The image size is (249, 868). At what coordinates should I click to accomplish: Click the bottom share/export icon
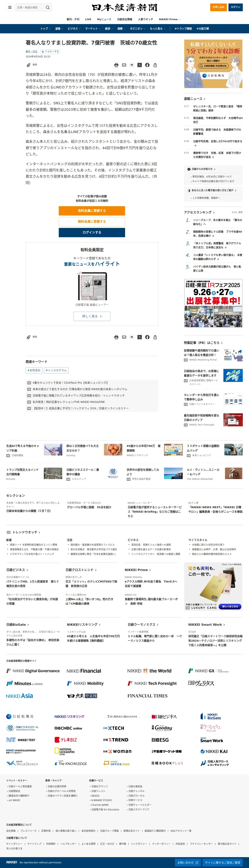click(155, 337)
